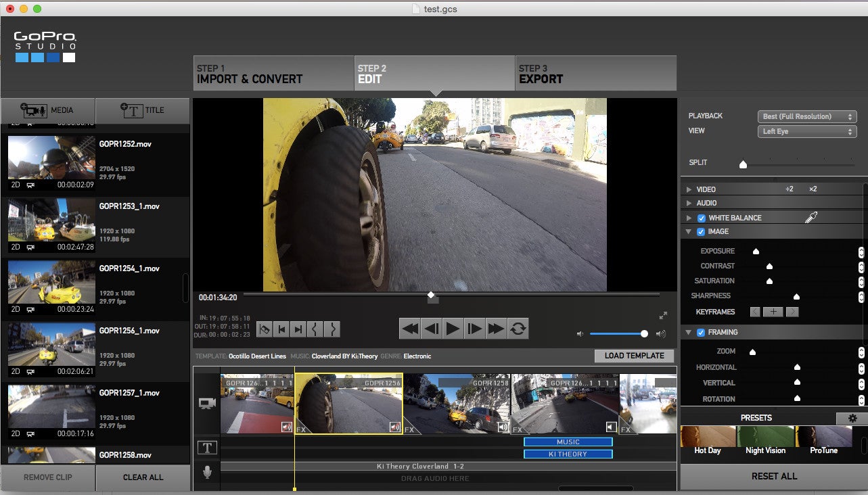868x495 pixels.
Task: Click the play button in transport controls
Action: click(x=453, y=329)
